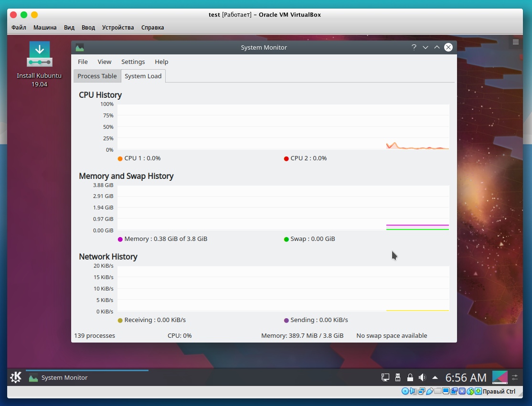The width and height of the screenshot is (532, 406).
Task: Click VirtualBox audio status icon
Action: [413, 391]
